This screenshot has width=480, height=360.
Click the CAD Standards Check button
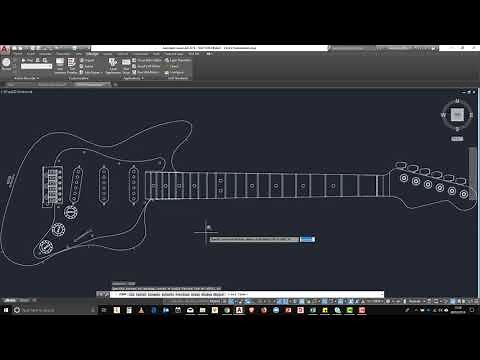click(174, 66)
